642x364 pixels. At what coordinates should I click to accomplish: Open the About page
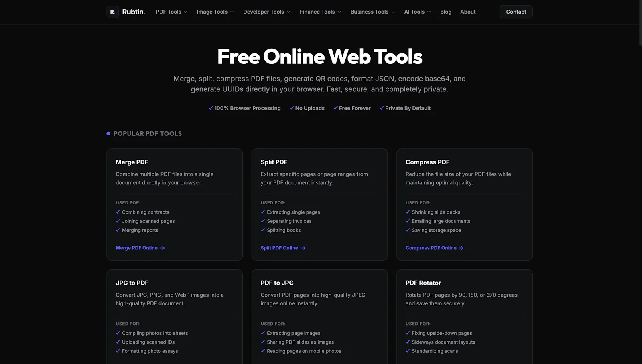pyautogui.click(x=468, y=12)
